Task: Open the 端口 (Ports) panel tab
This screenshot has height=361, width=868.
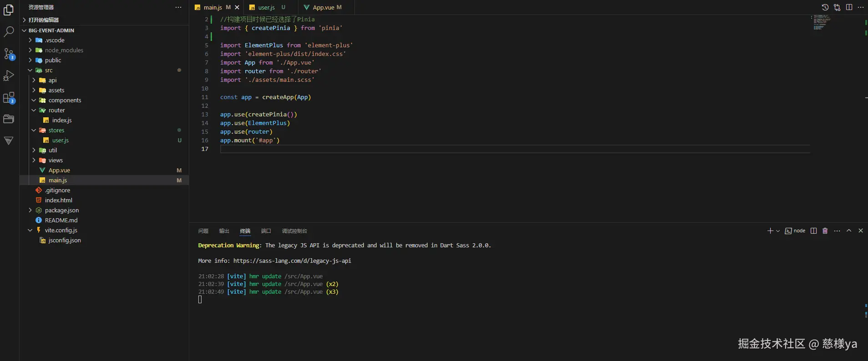Action: (266, 231)
